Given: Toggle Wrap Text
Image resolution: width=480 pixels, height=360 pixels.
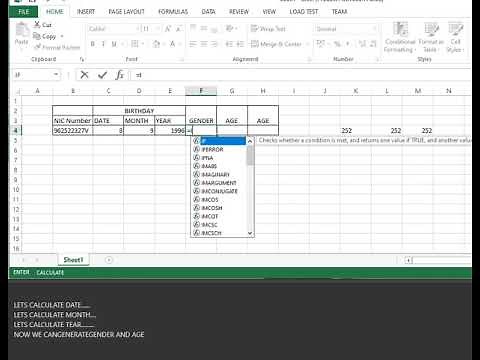Looking at the screenshot, I should (268, 29).
